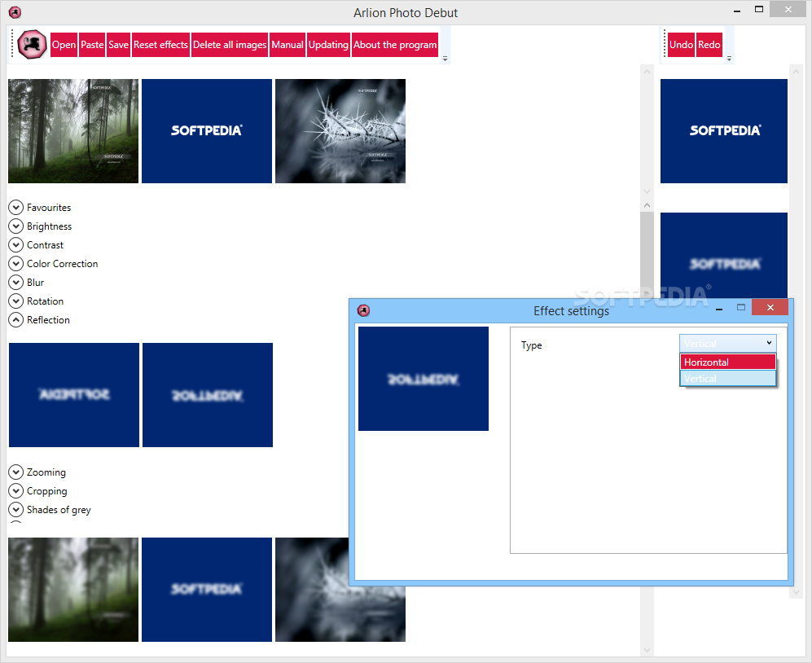Viewport: 812px width, 663px height.
Task: Click the image gallery scroll down arrow
Action: pyautogui.click(x=647, y=191)
